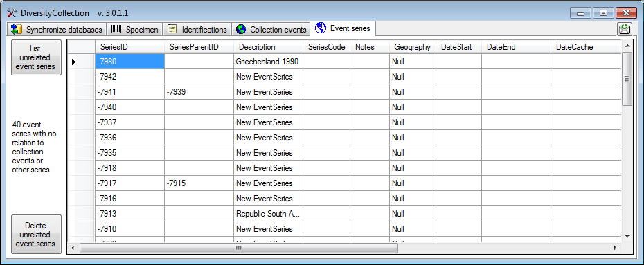Select the SeriesParentID cell containing -7939
The image size is (644, 265).
[199, 92]
